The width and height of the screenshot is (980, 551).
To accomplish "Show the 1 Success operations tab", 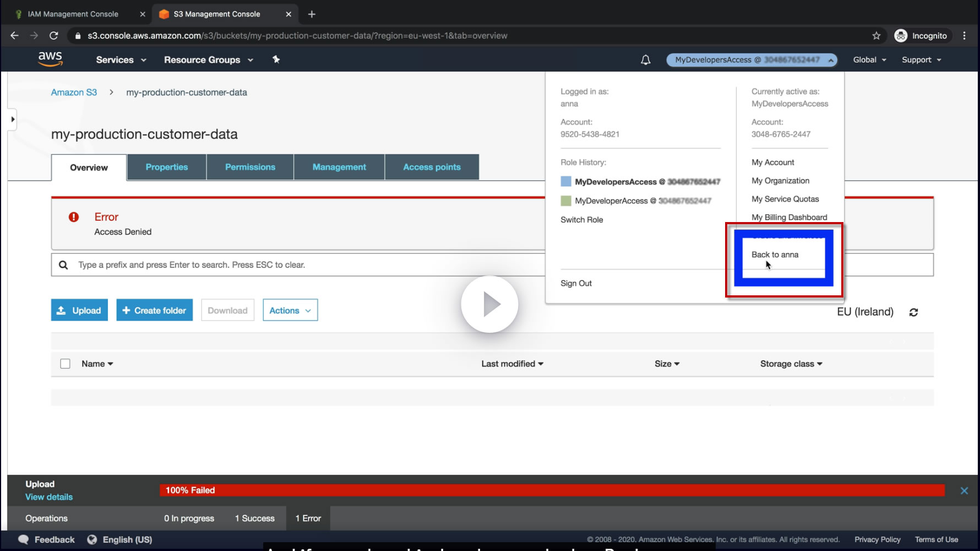I will pyautogui.click(x=254, y=518).
